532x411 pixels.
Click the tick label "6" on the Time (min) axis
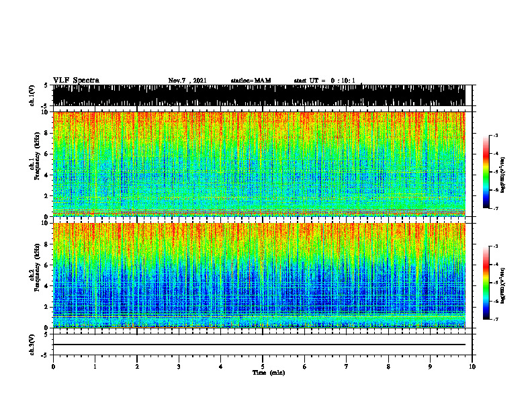305,367
